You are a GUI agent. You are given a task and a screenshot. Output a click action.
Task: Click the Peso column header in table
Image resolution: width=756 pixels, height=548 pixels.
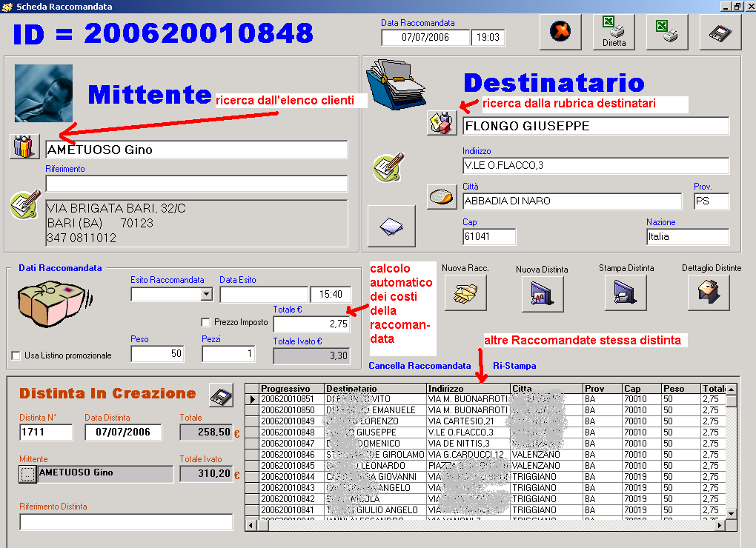point(681,389)
